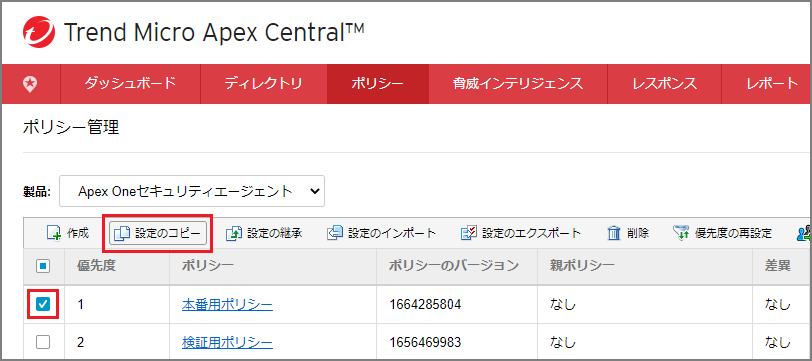
Task: Click the 優先度 column header
Action: (96, 266)
